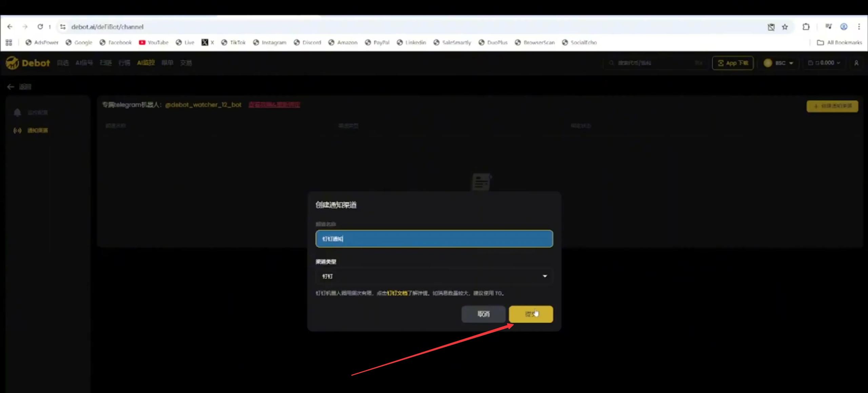Open the All Bookmarks folder
868x393 pixels.
(x=840, y=42)
